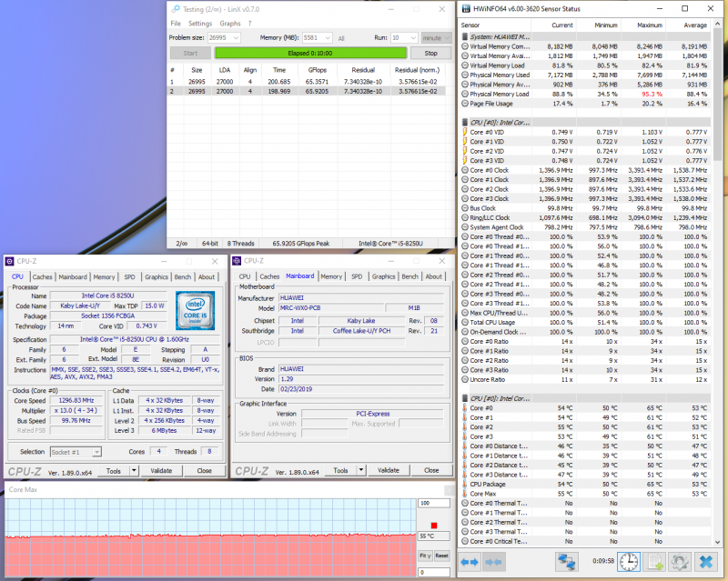This screenshot has width=728, height=581.
Task: Click Close in the Mainboard CPU-Z window
Action: coord(431,470)
